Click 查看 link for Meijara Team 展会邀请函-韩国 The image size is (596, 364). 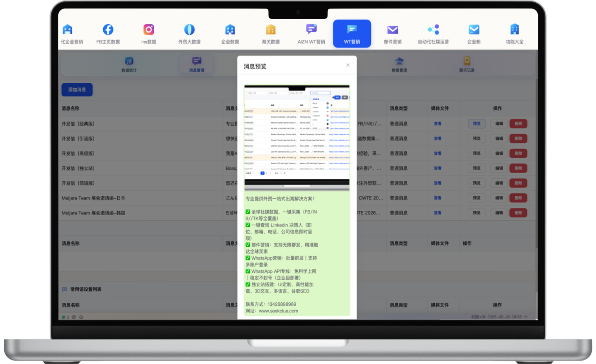[437, 213]
